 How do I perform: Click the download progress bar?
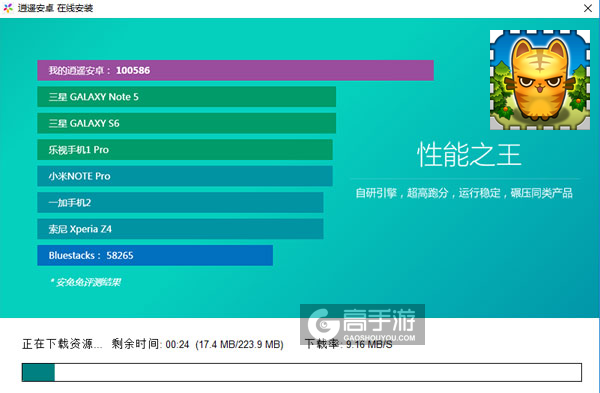click(302, 372)
